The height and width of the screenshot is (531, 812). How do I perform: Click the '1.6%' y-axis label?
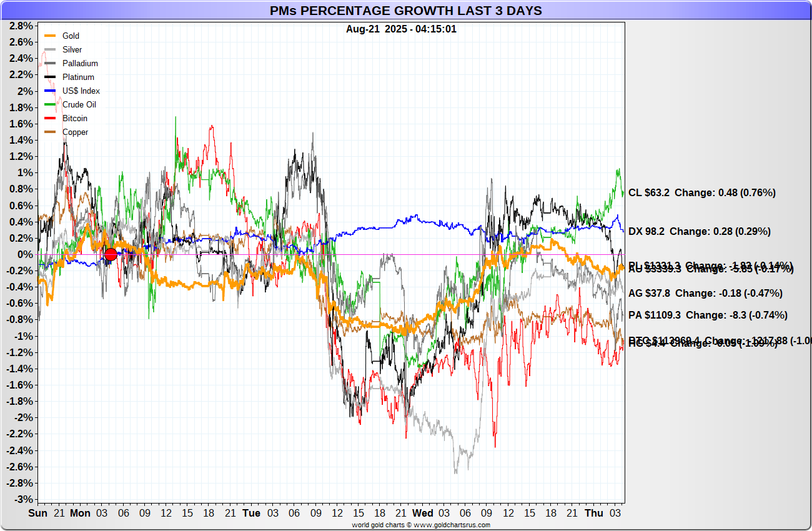click(21, 124)
